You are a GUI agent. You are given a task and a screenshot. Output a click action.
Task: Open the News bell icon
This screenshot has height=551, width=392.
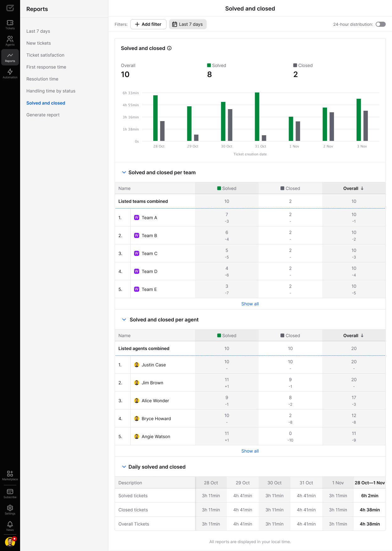(x=10, y=526)
